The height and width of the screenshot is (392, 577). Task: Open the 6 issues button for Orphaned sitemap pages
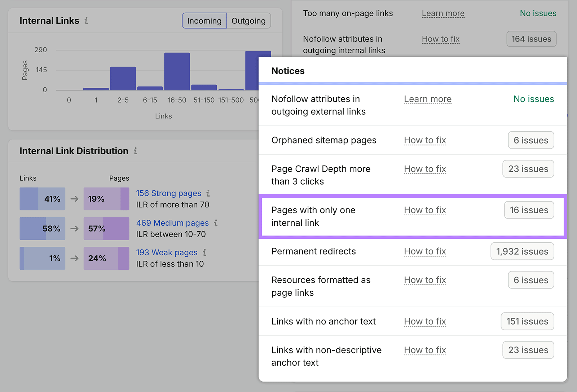pos(531,140)
